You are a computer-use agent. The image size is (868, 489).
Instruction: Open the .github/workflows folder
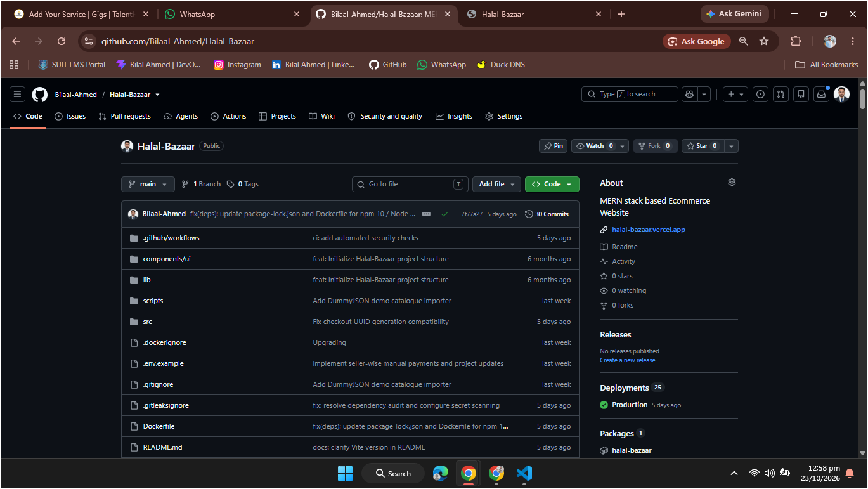coord(171,238)
